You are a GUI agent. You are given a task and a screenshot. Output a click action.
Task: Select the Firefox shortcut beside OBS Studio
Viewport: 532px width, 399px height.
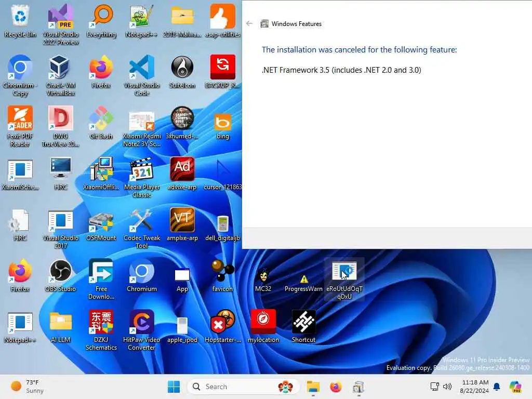[x=20, y=275]
